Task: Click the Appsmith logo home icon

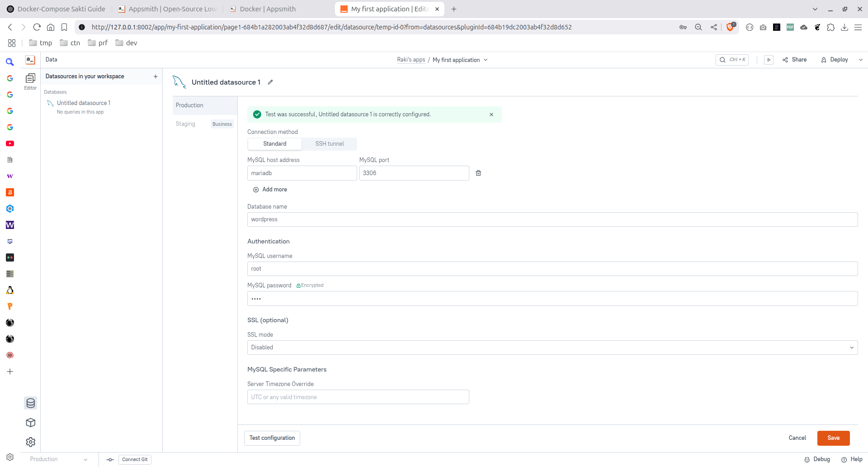Action: (30, 60)
